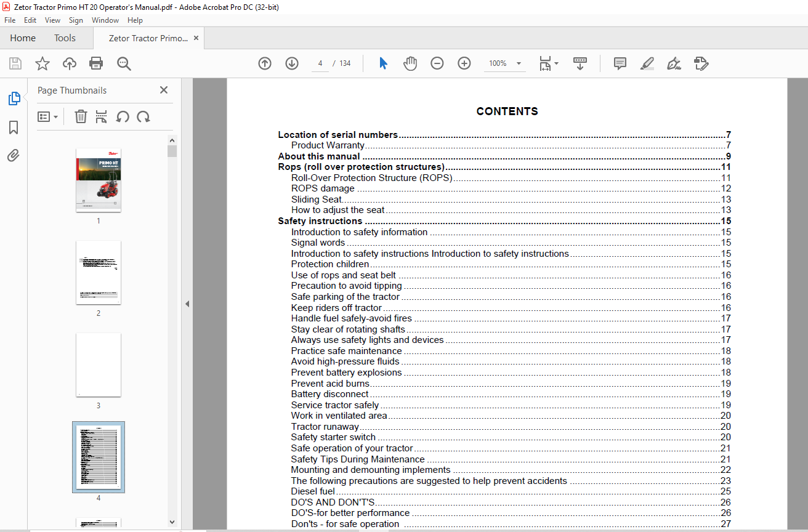Select page 4 contents thumbnail
The height and width of the screenshot is (532, 808).
pyautogui.click(x=99, y=457)
